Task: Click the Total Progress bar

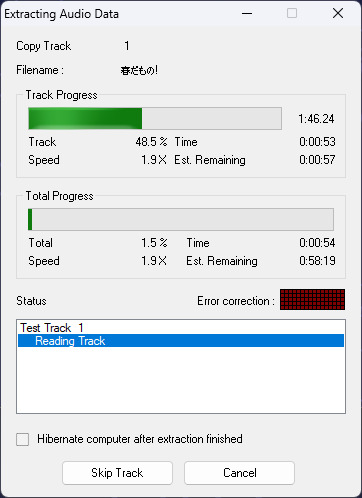Action: click(181, 219)
